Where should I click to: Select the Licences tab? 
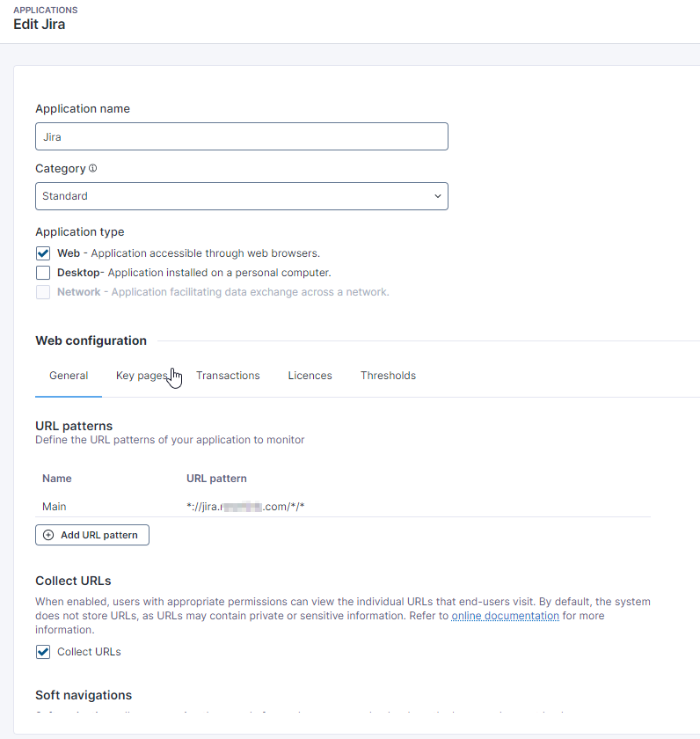pyautogui.click(x=310, y=376)
